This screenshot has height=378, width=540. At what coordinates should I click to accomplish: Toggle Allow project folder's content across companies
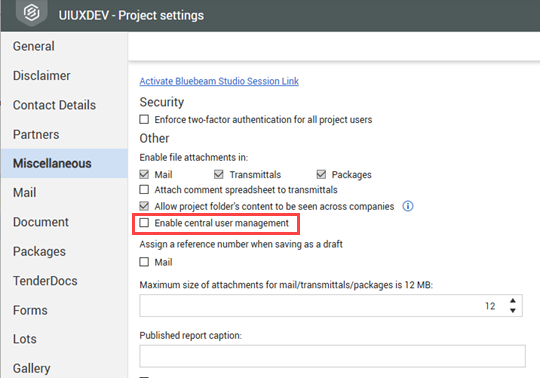point(144,206)
